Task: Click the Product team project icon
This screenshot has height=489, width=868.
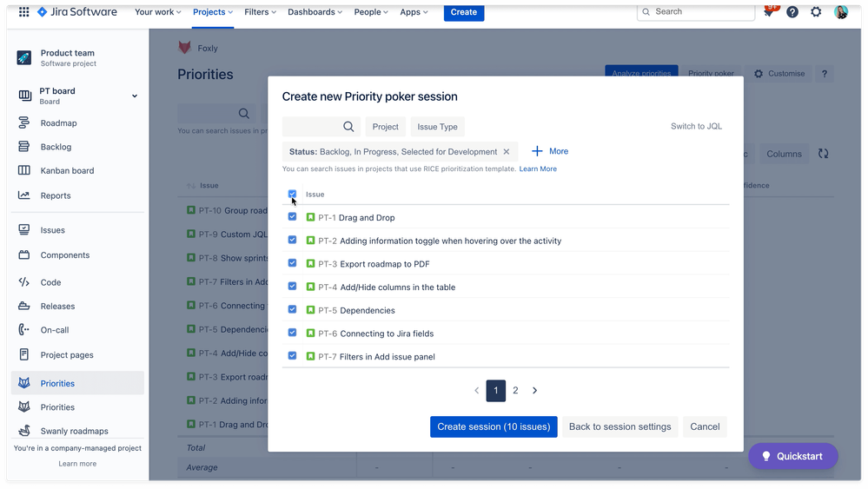Action: pyautogui.click(x=23, y=57)
